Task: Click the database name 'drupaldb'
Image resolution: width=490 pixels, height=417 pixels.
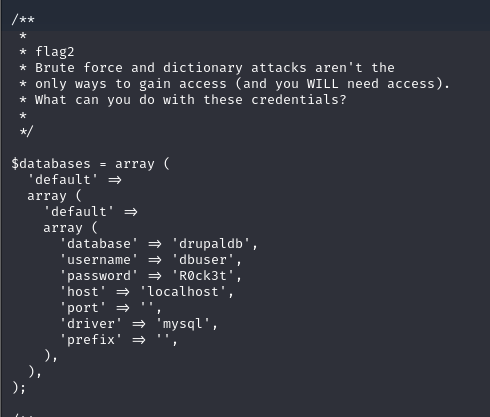Action: point(211,244)
